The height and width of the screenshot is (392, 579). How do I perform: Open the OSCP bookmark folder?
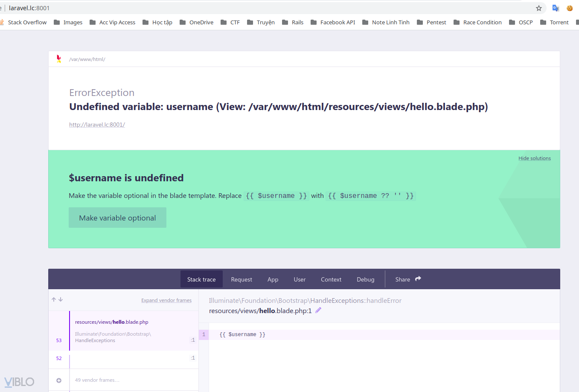521,22
